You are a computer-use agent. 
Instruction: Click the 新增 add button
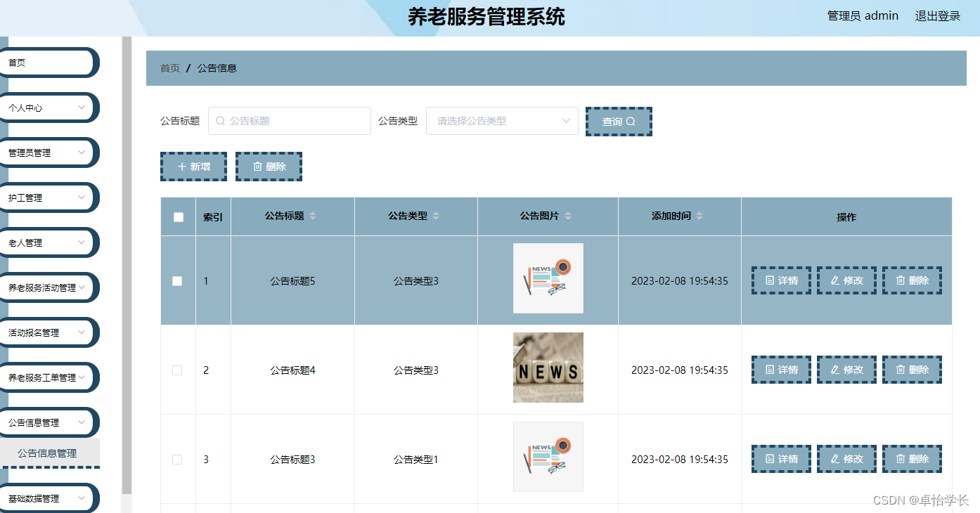(193, 167)
